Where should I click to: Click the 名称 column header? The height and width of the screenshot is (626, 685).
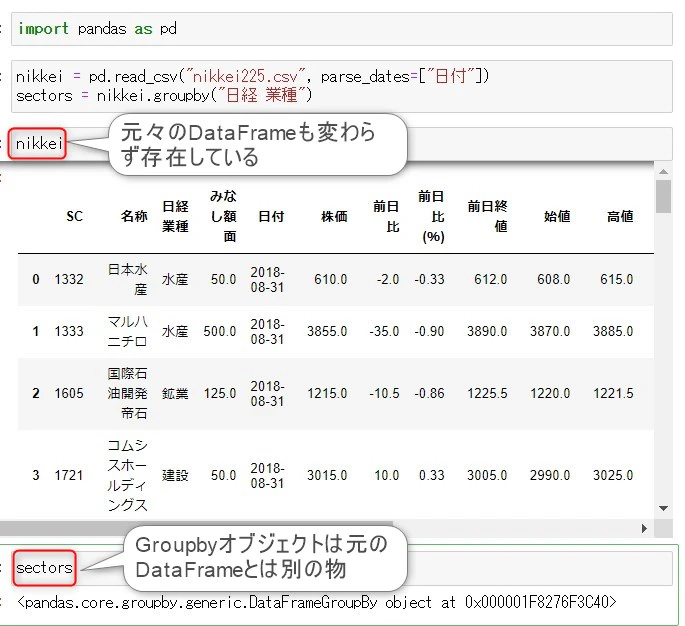(x=134, y=216)
